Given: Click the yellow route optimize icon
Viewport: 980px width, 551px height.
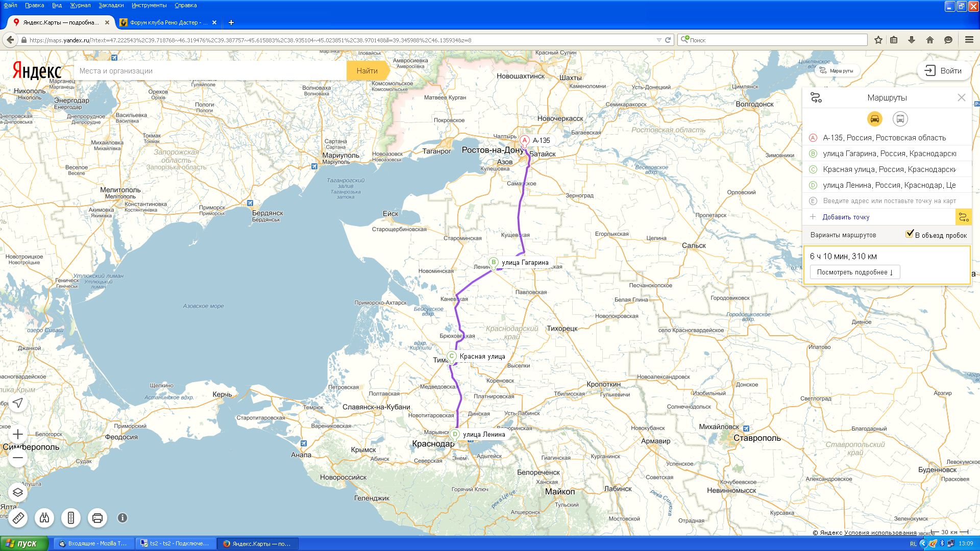Looking at the screenshot, I should click(x=963, y=217).
